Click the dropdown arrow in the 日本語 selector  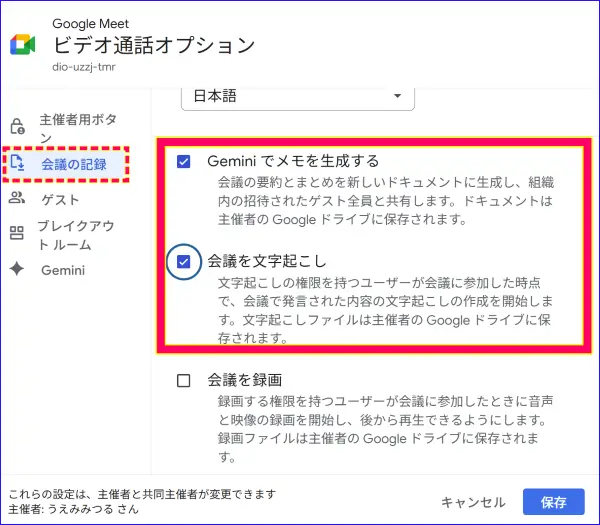[398, 96]
